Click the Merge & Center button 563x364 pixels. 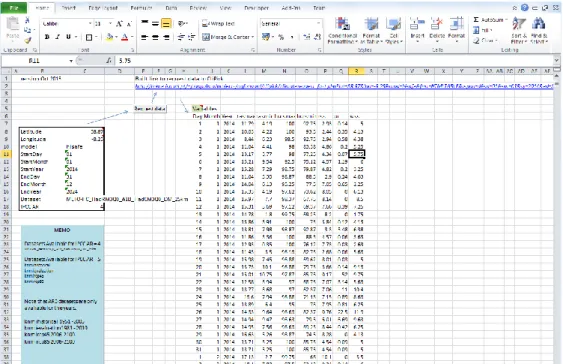[x=225, y=37]
